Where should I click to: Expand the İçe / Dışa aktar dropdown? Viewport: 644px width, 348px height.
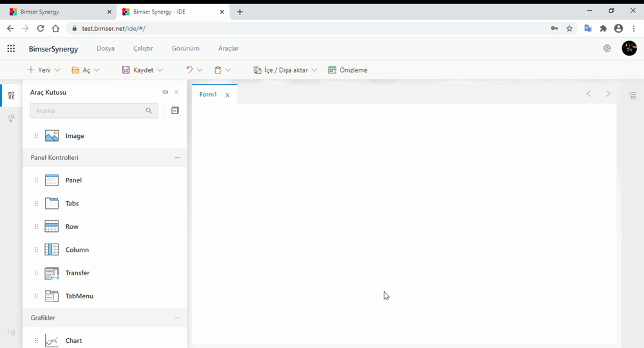pos(314,70)
